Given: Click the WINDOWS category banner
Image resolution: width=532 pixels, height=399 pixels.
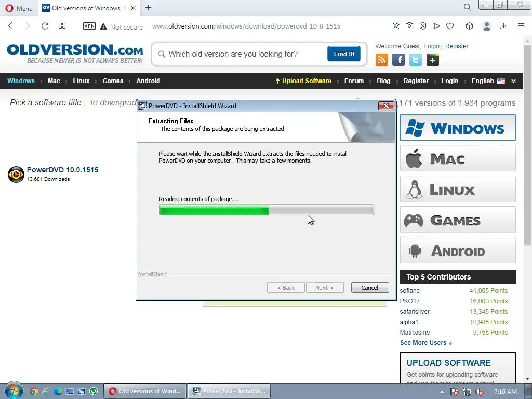Looking at the screenshot, I should click(458, 128).
